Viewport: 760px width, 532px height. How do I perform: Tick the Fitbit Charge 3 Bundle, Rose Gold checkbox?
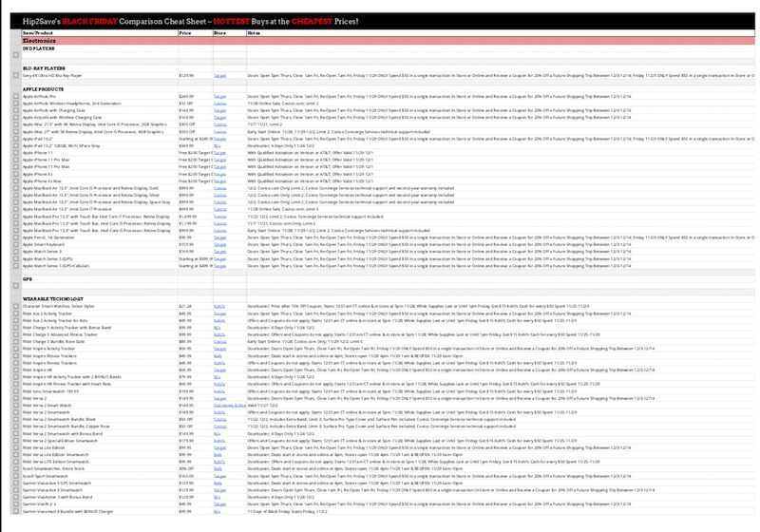point(16,342)
